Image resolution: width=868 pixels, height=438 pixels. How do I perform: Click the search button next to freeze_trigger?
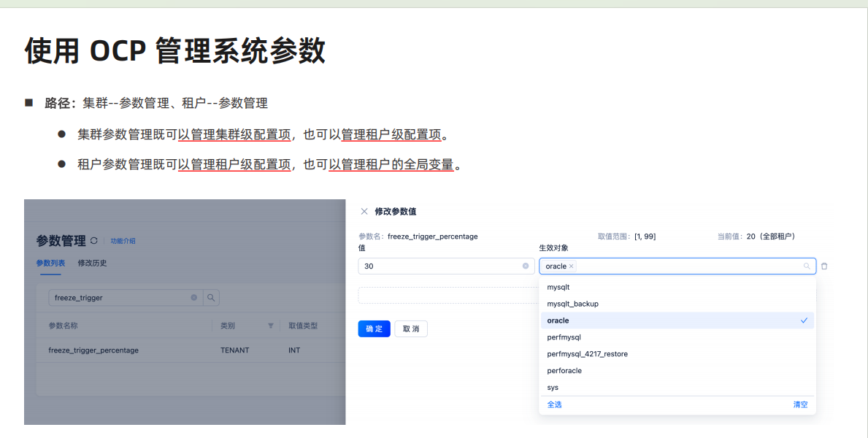(210, 298)
